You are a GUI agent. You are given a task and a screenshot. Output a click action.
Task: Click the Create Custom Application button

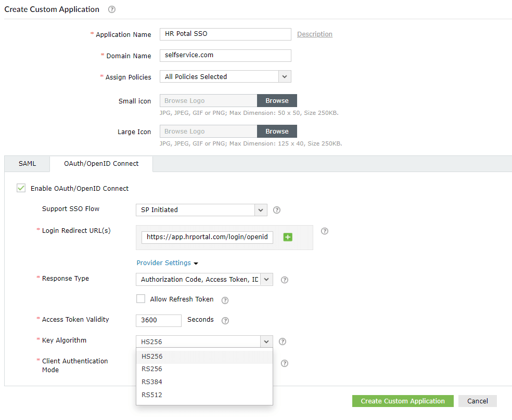[403, 401]
